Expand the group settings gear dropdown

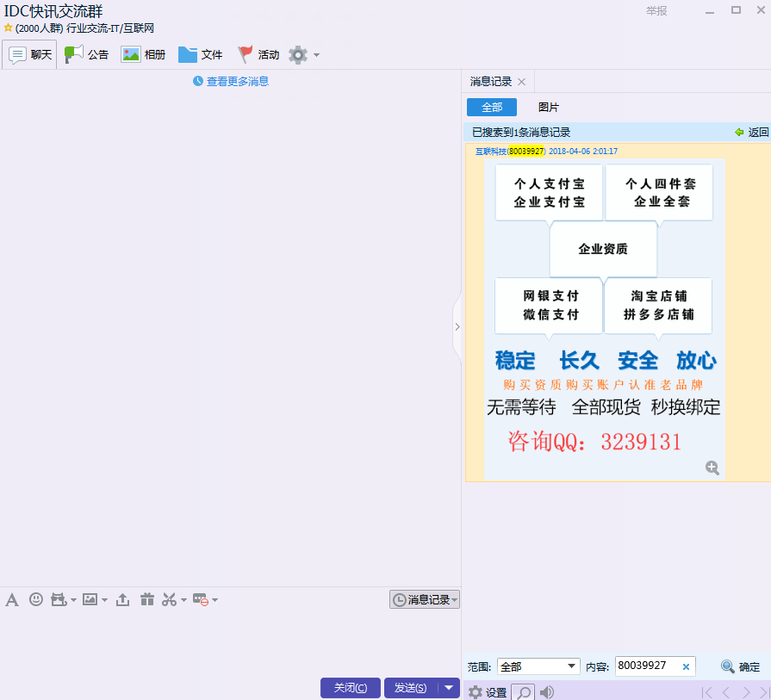[304, 55]
